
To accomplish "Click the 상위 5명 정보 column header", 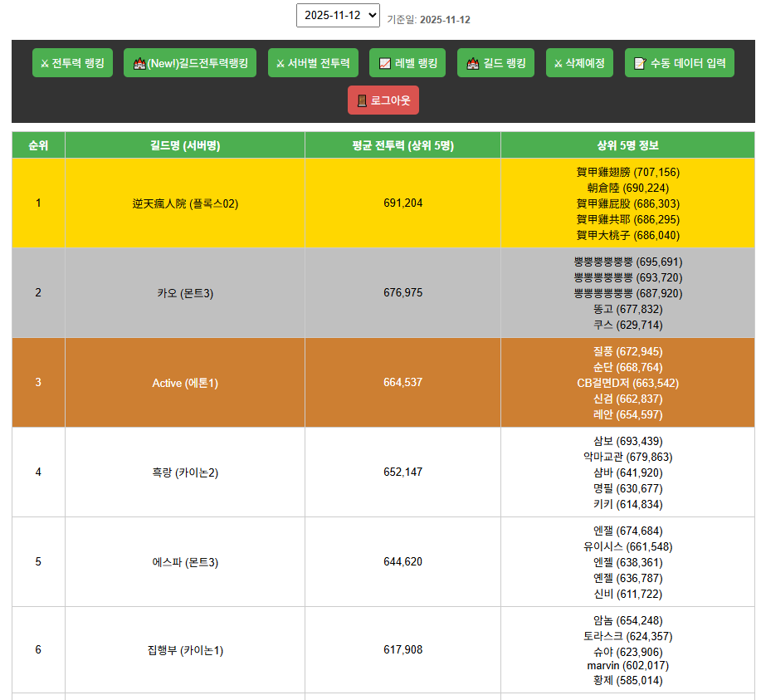I will click(x=627, y=145).
